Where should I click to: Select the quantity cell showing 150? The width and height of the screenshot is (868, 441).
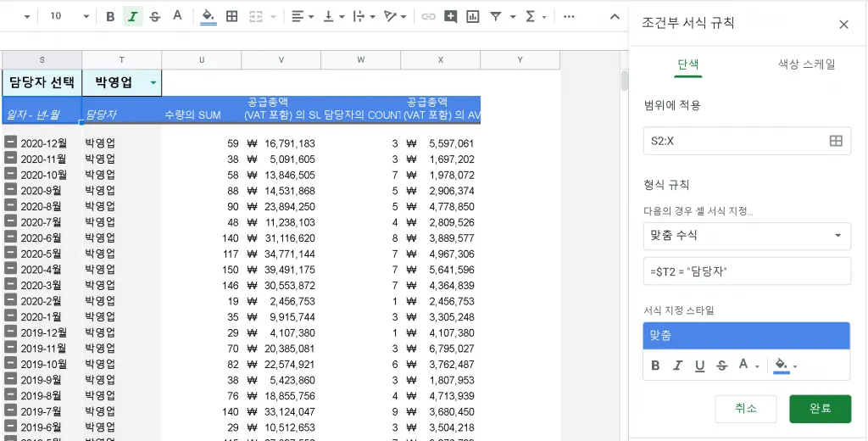pos(202,270)
